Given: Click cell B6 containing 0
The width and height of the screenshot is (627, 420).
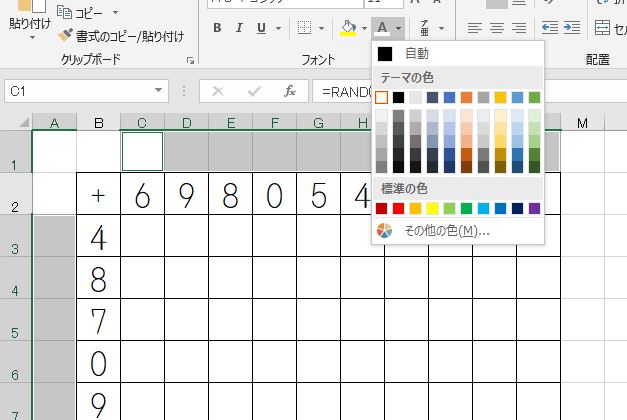Looking at the screenshot, I should [x=98, y=362].
